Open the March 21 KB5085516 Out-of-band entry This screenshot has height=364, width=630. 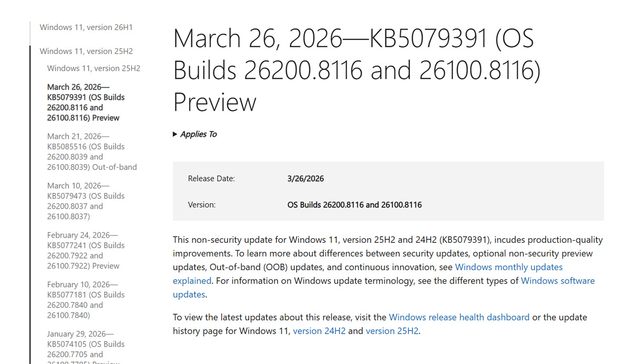tap(91, 152)
